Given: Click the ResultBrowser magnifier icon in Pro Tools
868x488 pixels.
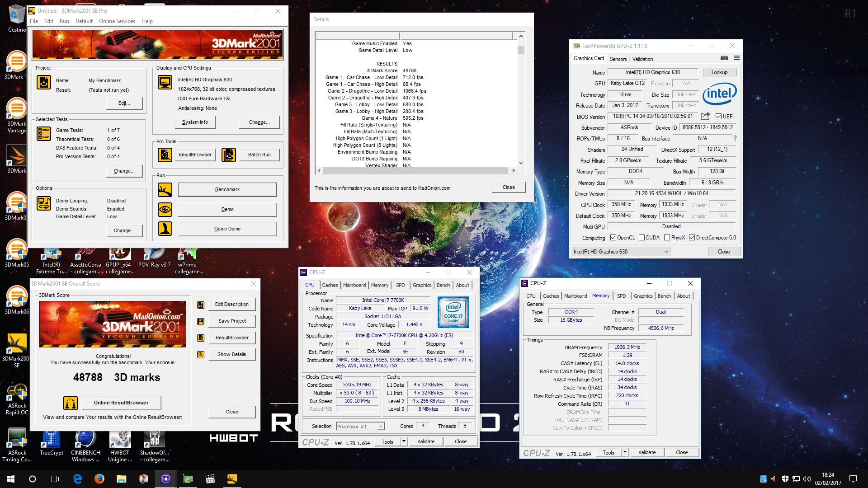Looking at the screenshot, I should pyautogui.click(x=165, y=155).
